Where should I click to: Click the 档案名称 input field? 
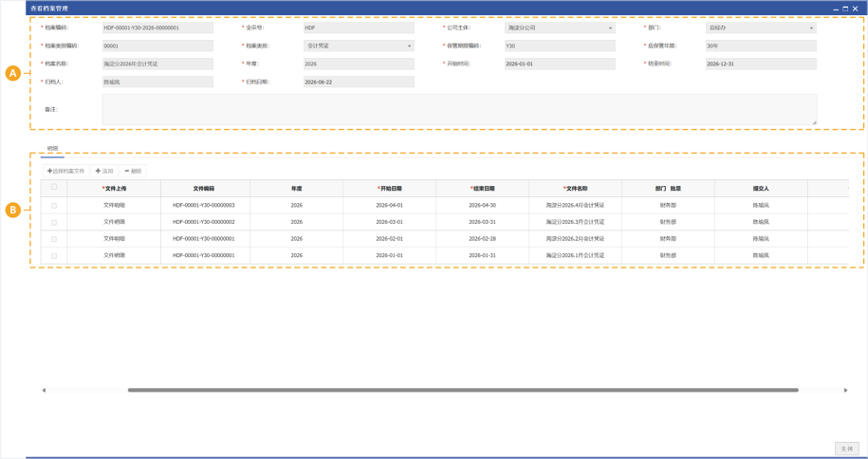157,64
